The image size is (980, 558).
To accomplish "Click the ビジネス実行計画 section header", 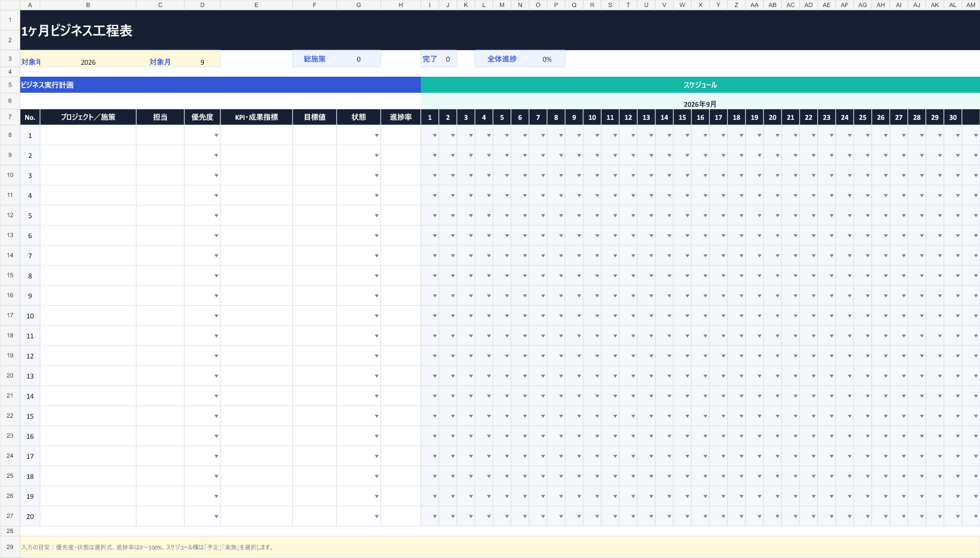I will coord(220,85).
